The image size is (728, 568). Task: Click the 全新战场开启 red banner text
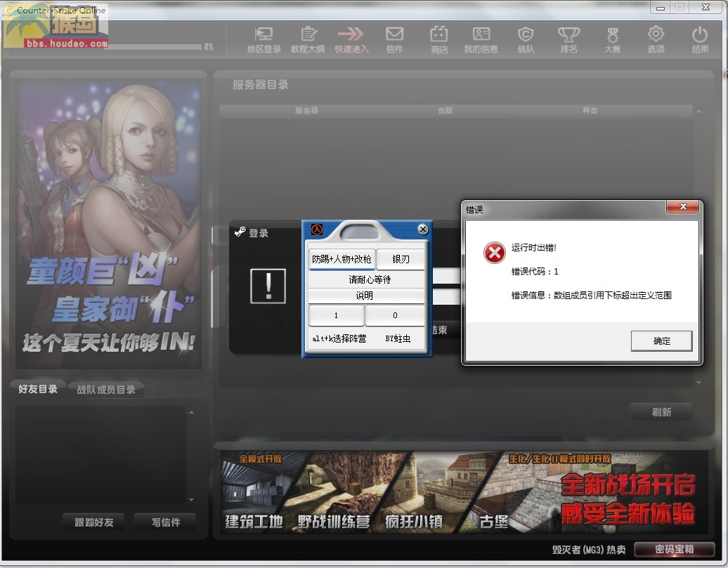pos(628,485)
